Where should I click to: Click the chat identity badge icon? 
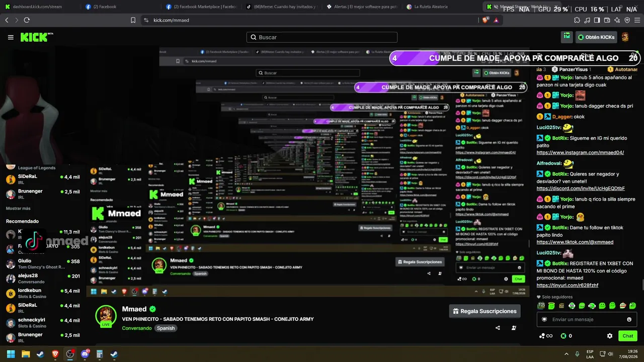tap(544, 319)
